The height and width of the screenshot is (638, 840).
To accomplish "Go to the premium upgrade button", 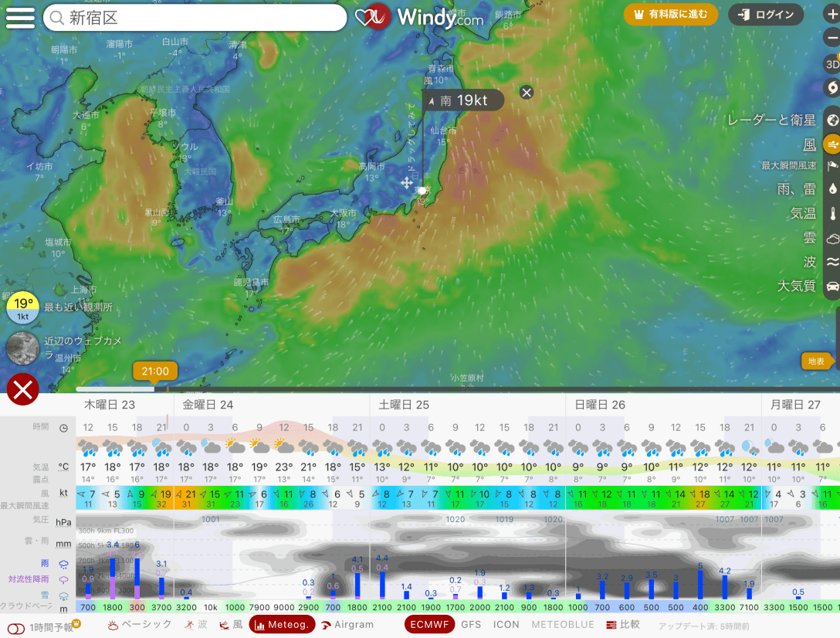I will [x=670, y=15].
